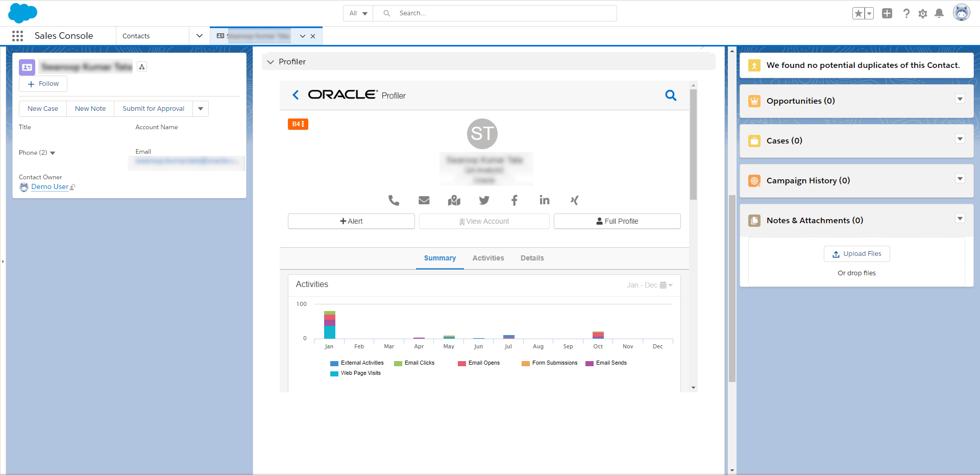
Task: Open the Opportunities (0) related list
Action: coord(801,101)
